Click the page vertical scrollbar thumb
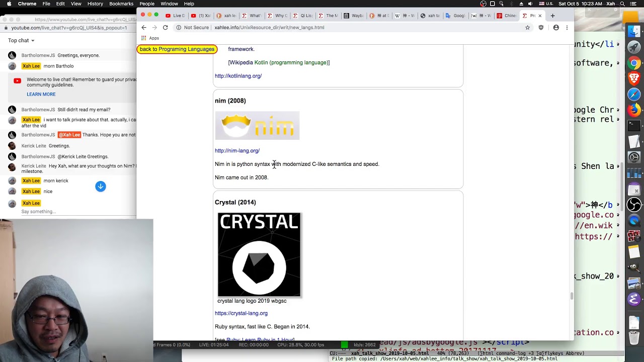Image resolution: width=644 pixels, height=362 pixels. [572, 296]
